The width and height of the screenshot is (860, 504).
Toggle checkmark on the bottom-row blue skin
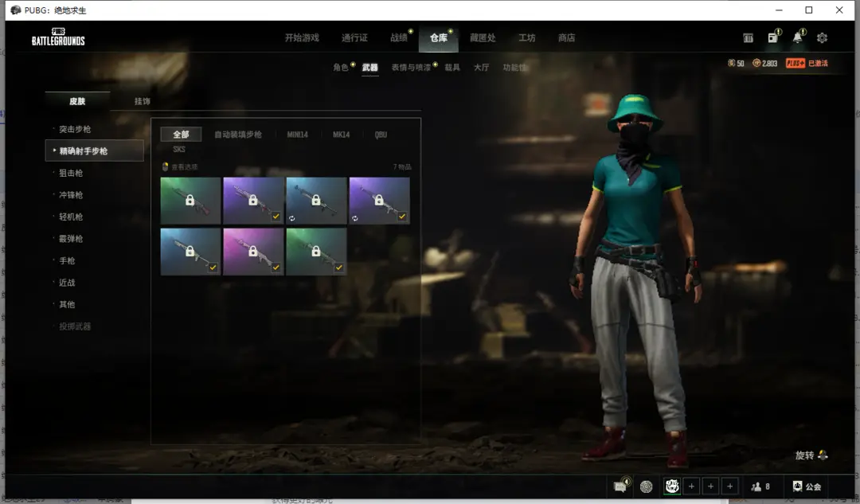tap(213, 268)
